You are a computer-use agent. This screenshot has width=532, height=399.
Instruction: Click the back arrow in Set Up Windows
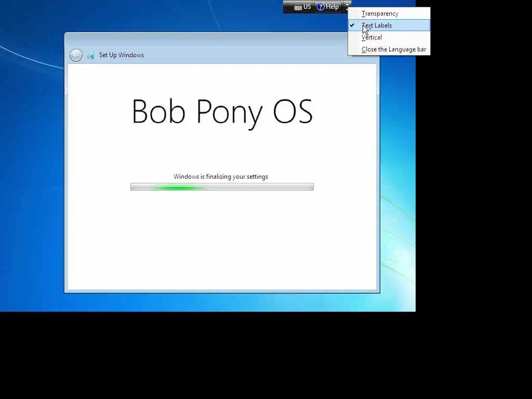pos(76,55)
